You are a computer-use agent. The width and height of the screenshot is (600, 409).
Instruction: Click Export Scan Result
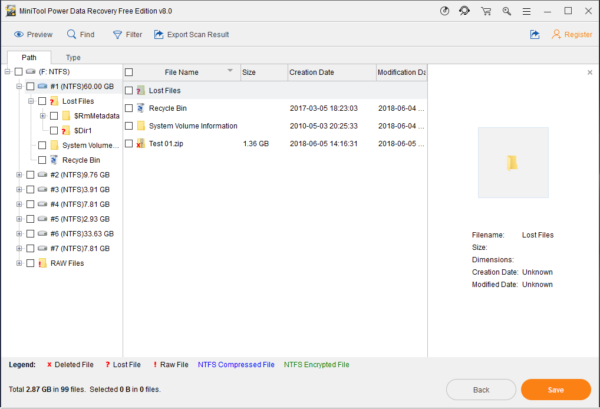tap(191, 34)
